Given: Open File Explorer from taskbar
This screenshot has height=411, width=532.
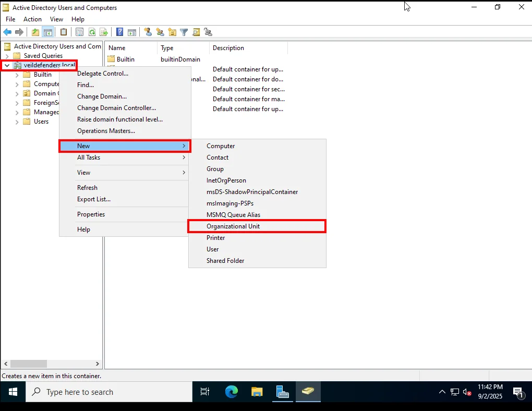Looking at the screenshot, I should tap(257, 392).
